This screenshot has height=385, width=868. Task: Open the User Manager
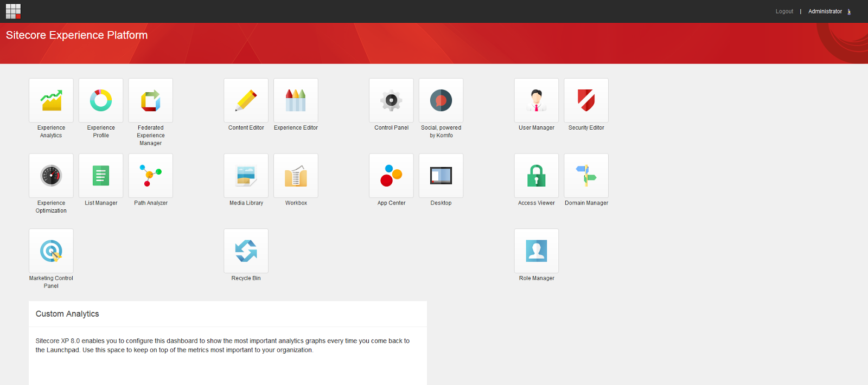tap(537, 100)
